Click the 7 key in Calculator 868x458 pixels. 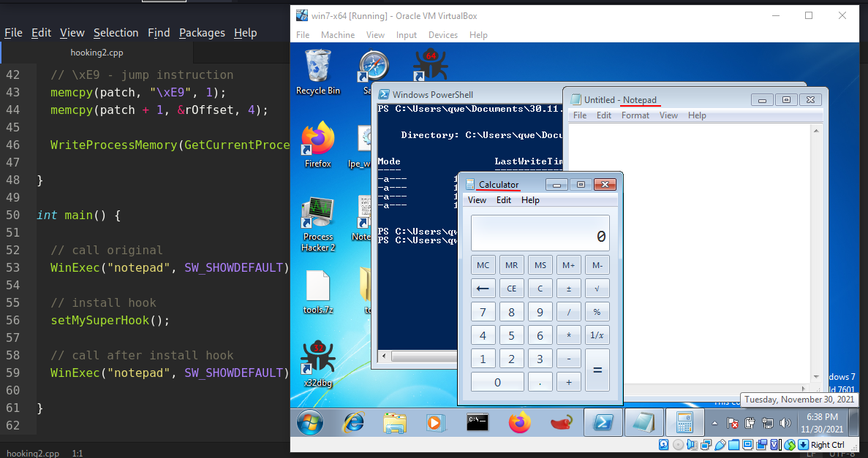483,312
